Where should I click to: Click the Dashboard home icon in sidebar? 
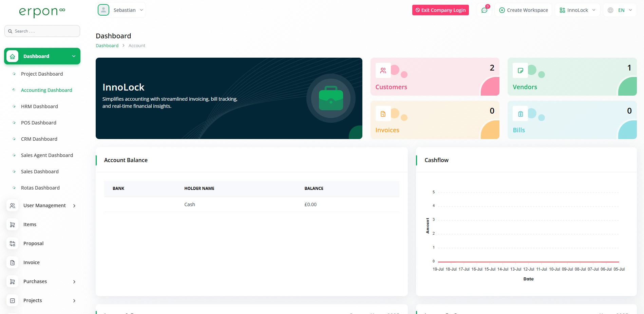[x=13, y=56]
